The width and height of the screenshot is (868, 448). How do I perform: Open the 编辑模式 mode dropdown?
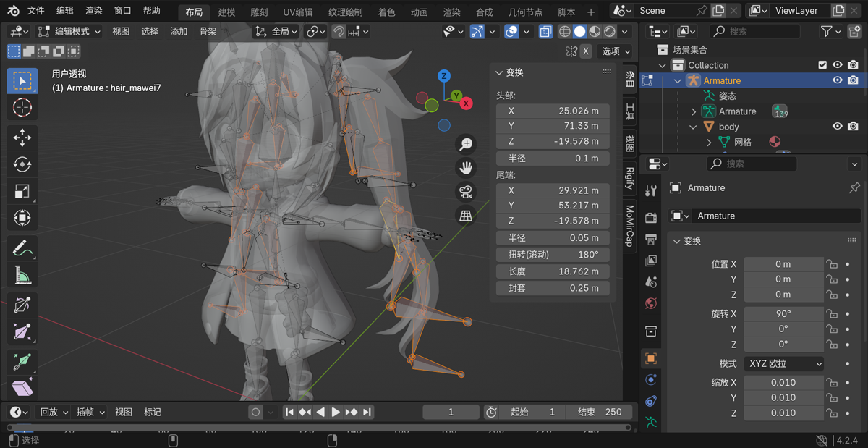point(69,32)
